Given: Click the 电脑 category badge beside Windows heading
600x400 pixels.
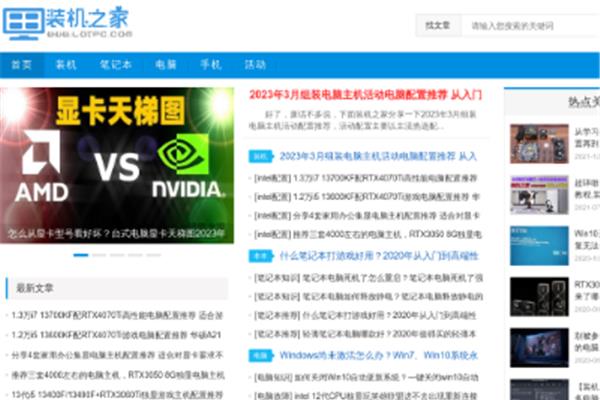Looking at the screenshot, I should (261, 356).
